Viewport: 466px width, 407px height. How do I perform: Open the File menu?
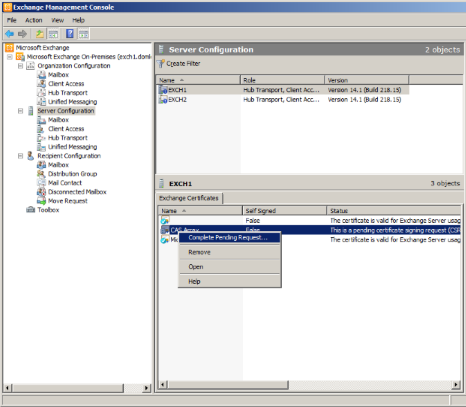[11, 20]
